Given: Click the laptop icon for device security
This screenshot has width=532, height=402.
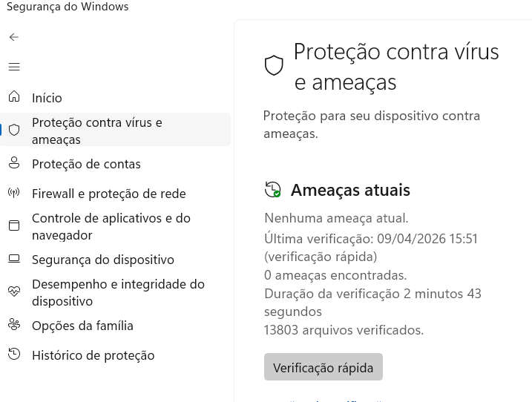Looking at the screenshot, I should (14, 259).
